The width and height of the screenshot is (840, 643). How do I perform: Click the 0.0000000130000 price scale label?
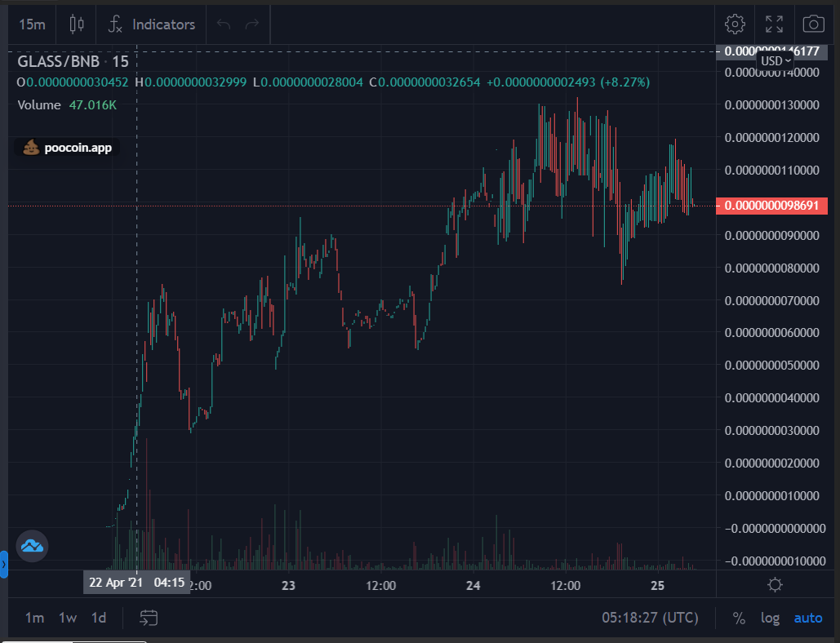tap(772, 105)
